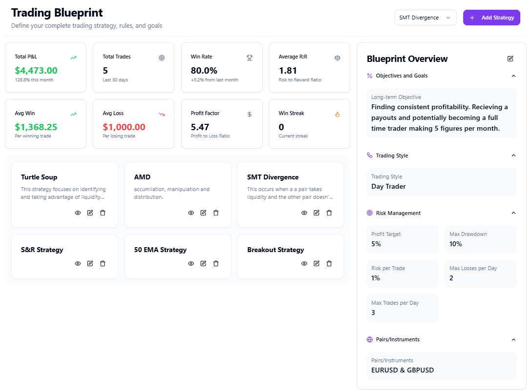532x392 pixels.
Task: Edit the Turtle Soup strategy
Action: pos(90,213)
